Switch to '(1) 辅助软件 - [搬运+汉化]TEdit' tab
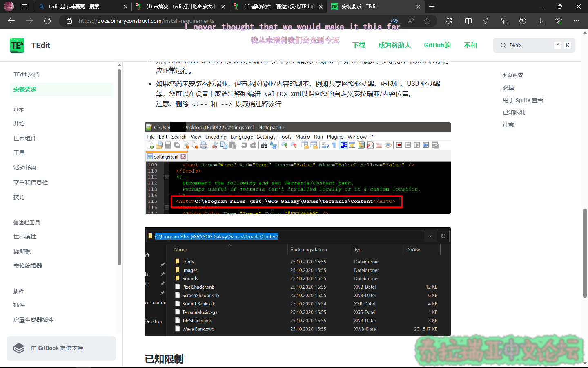Viewport: 588px width, 368px height. coord(278,7)
